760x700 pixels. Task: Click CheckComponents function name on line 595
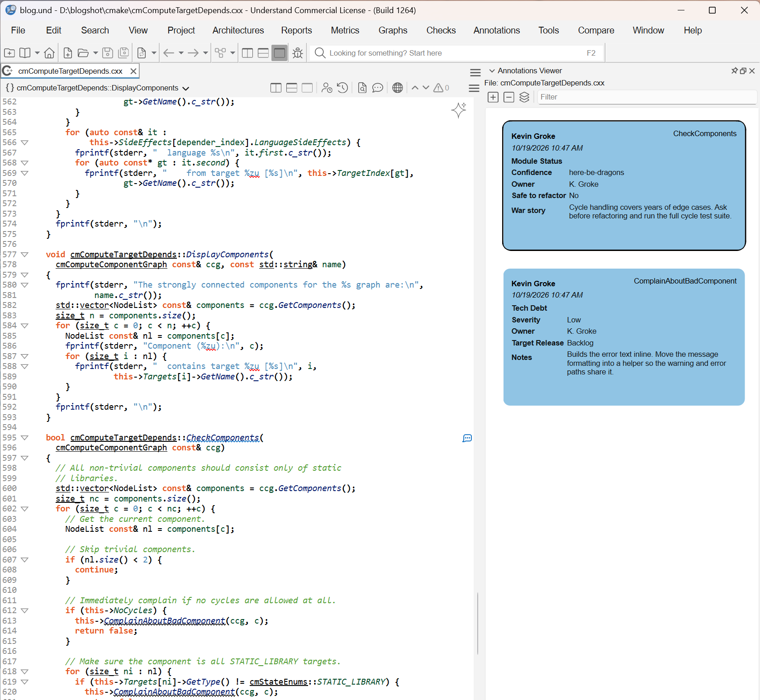click(223, 438)
